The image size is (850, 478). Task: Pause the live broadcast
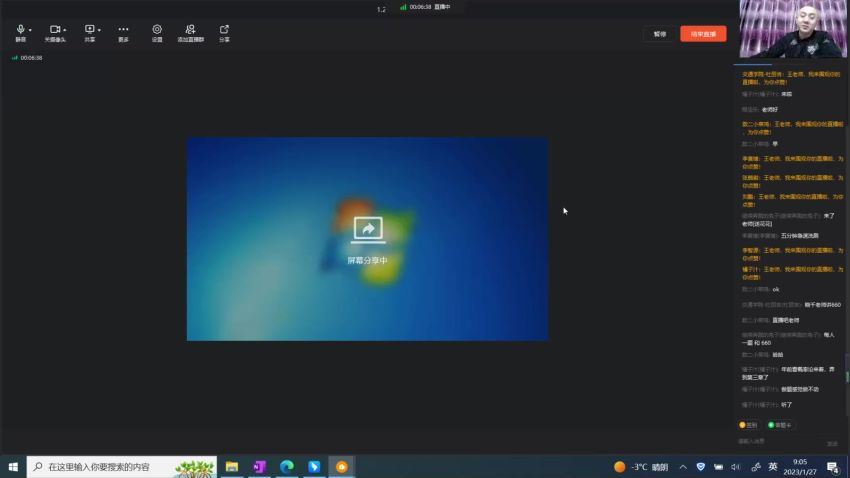(660, 34)
